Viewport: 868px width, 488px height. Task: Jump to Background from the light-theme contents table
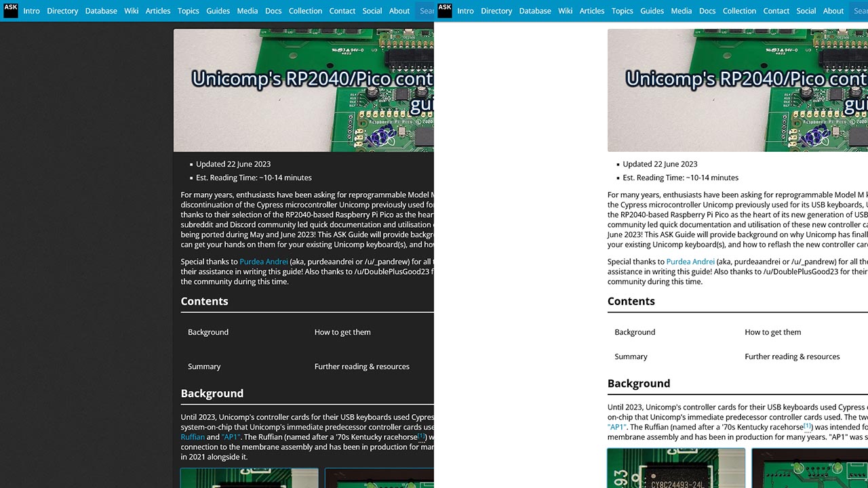(635, 332)
